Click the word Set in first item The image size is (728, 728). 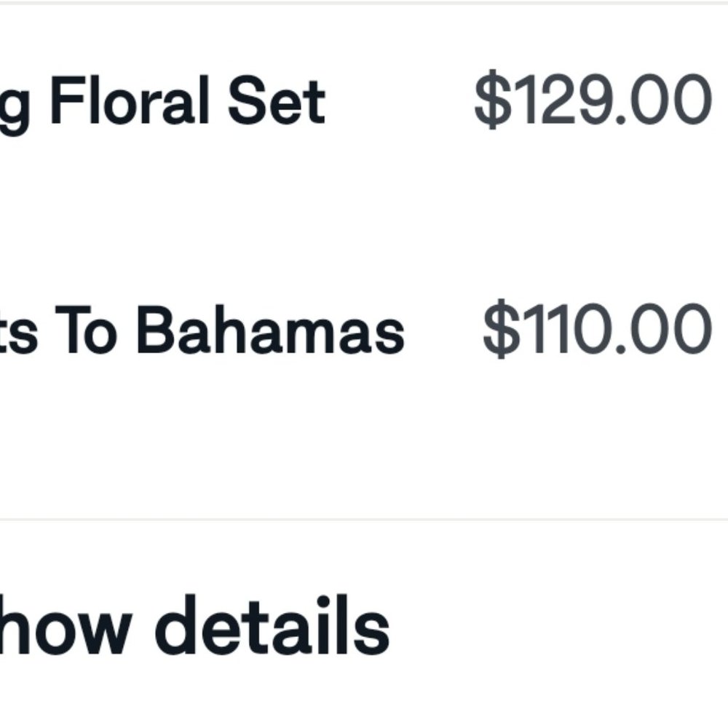[277, 102]
